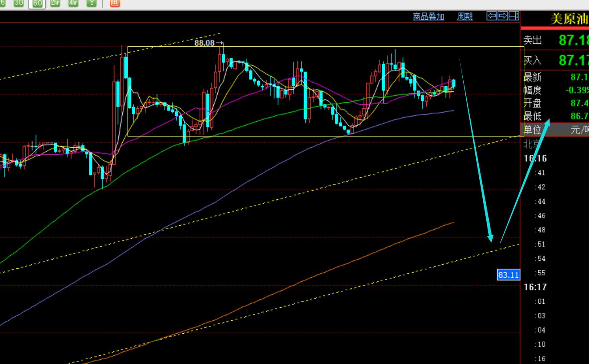Select the 美原油 instrument title
Image resolution: width=589 pixels, height=364 pixels.
[568, 19]
